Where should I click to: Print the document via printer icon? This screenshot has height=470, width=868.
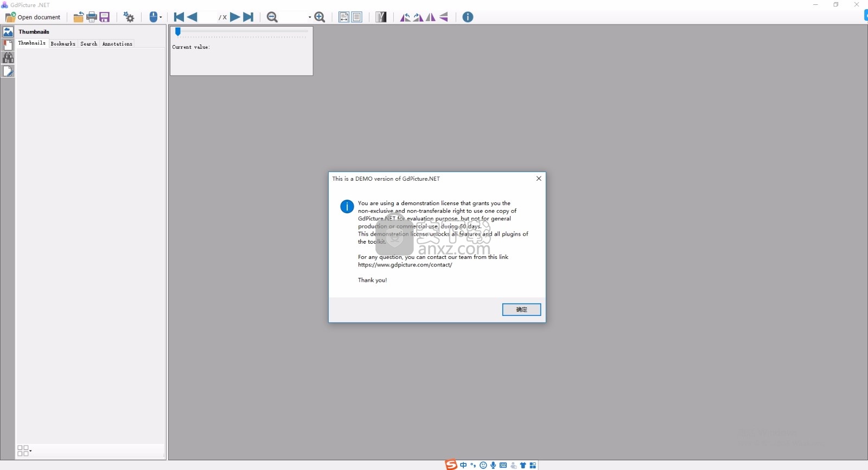click(92, 17)
